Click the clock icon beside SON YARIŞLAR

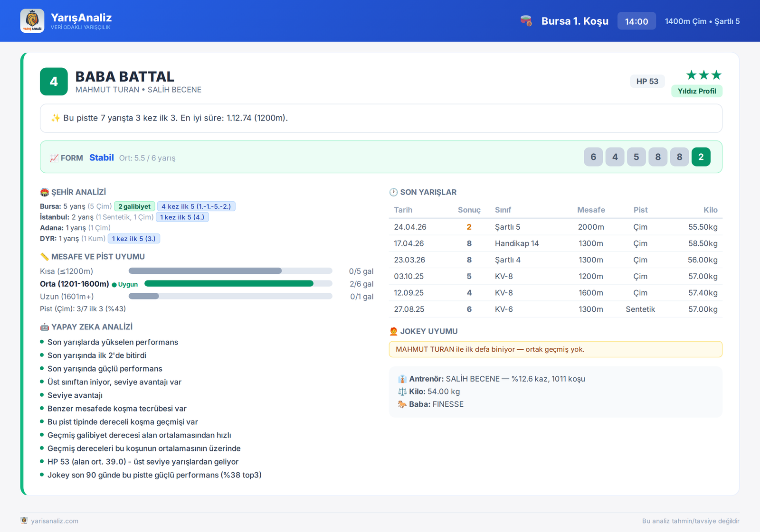pos(393,192)
